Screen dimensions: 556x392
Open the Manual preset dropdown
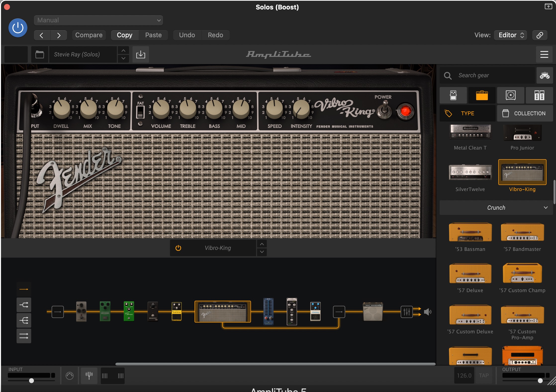click(x=98, y=20)
